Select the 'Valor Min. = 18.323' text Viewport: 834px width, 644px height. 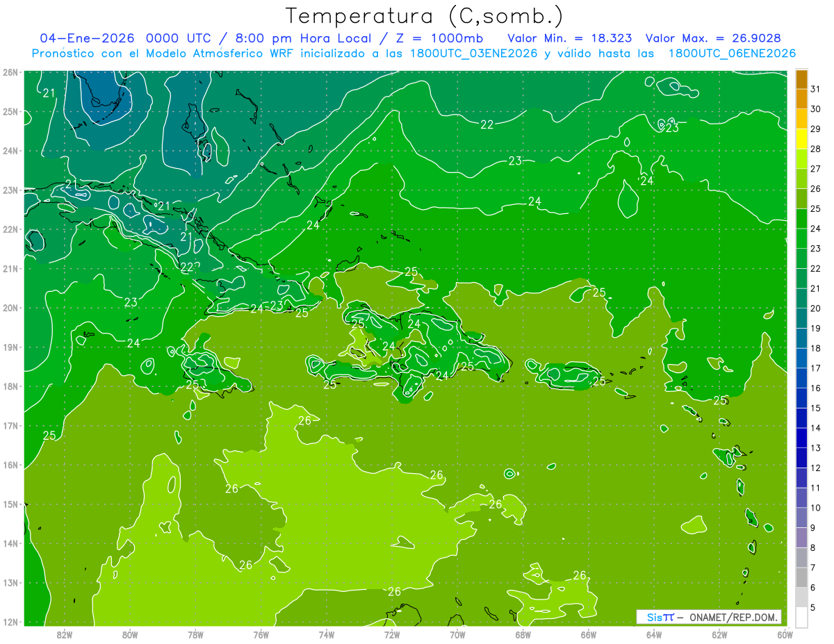(x=571, y=38)
